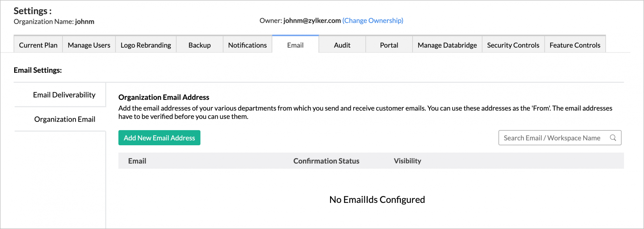This screenshot has width=644, height=229.
Task: Open the Logo Rebranding tab
Action: 146,45
